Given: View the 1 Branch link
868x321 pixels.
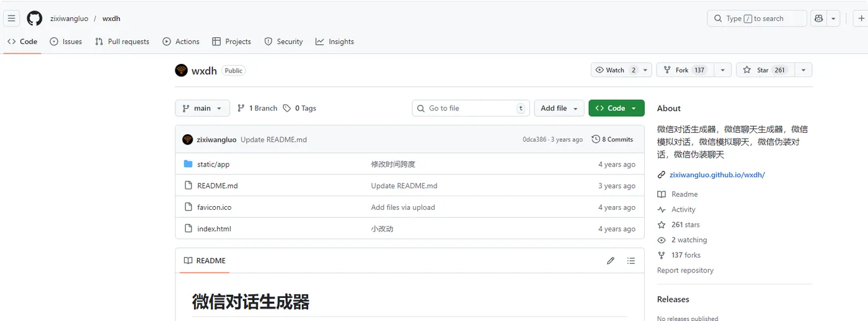Looking at the screenshot, I should pos(257,108).
